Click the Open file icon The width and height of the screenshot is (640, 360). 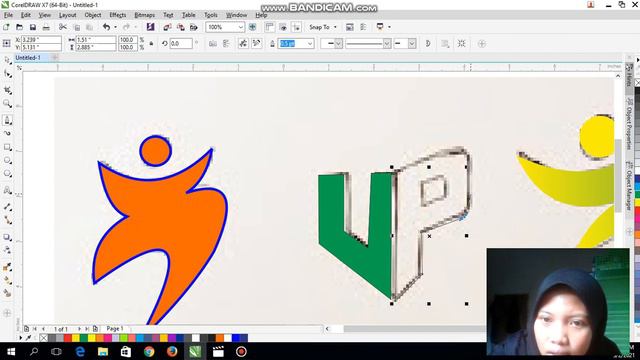pyautogui.click(x=19, y=27)
